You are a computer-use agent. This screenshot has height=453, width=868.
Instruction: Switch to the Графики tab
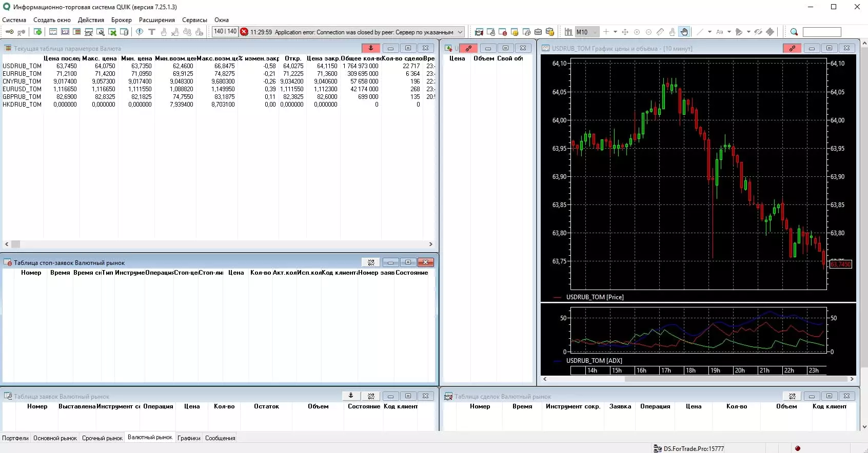[189, 438]
